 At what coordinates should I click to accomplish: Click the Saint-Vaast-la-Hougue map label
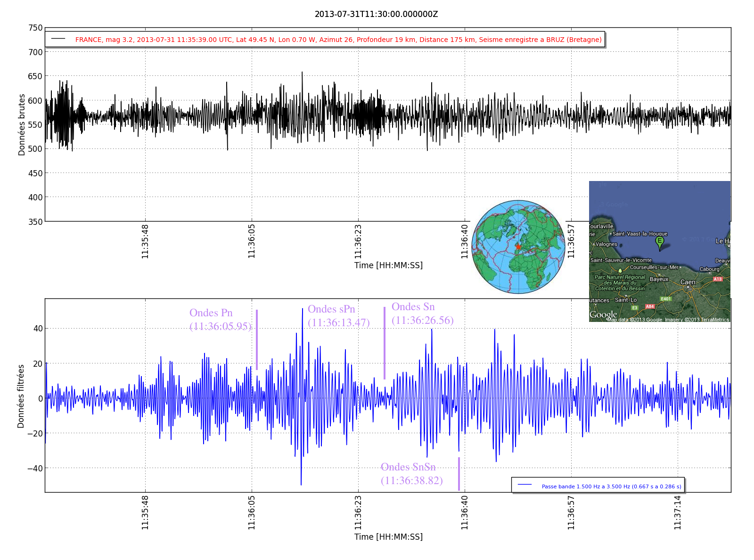click(639, 234)
